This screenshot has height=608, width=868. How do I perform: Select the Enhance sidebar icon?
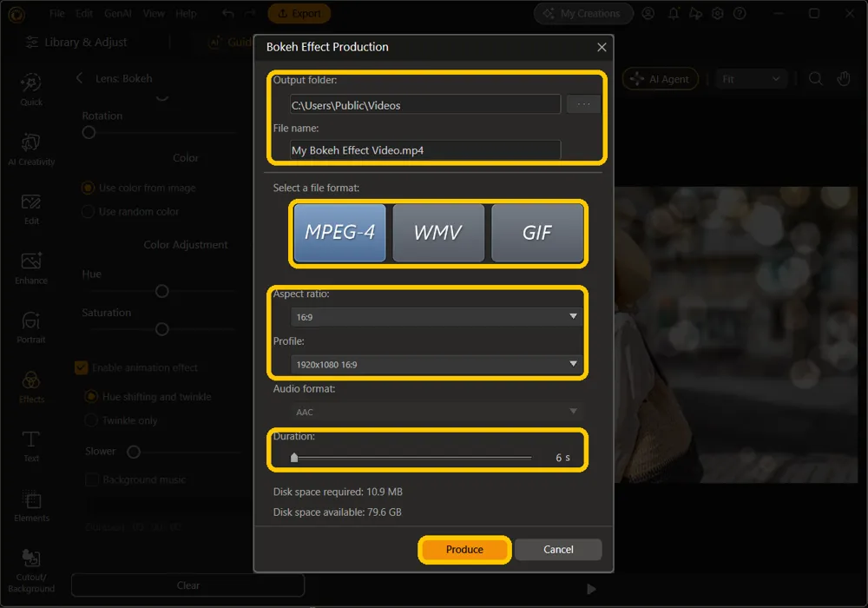pos(31,268)
